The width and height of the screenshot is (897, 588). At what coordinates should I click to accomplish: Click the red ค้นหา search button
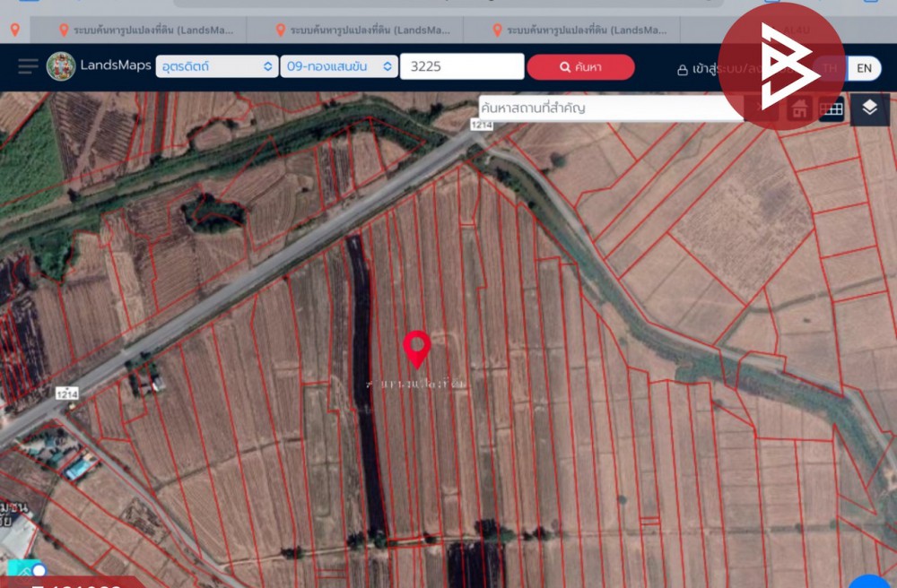[580, 67]
